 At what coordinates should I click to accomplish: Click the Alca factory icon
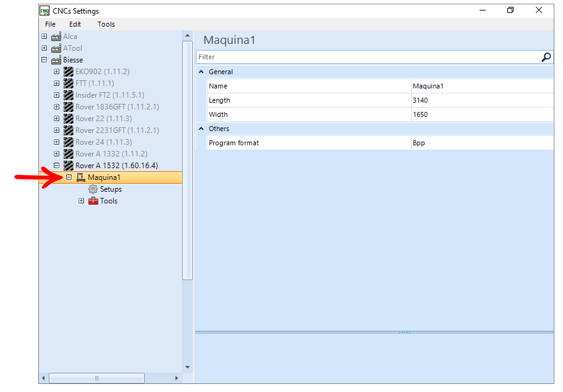[x=56, y=36]
